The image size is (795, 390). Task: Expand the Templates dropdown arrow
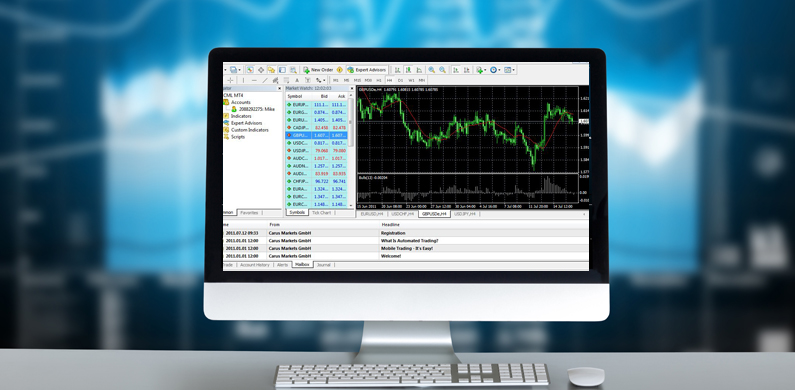pos(514,70)
